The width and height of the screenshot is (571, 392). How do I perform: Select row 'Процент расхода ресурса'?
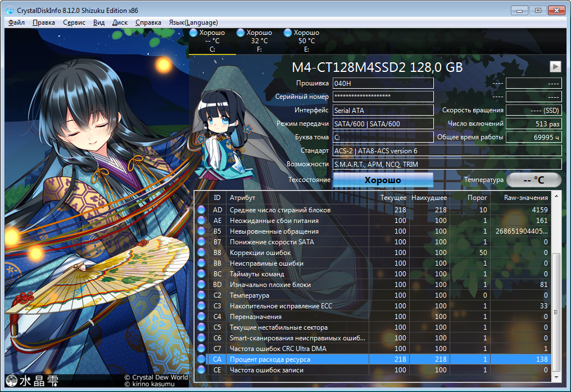point(373,359)
